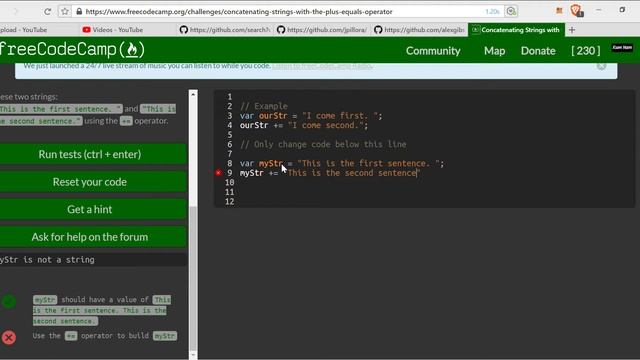Image resolution: width=640 pixels, height=360 pixels.
Task: Click the red error marker on line 9
Action: click(218, 173)
